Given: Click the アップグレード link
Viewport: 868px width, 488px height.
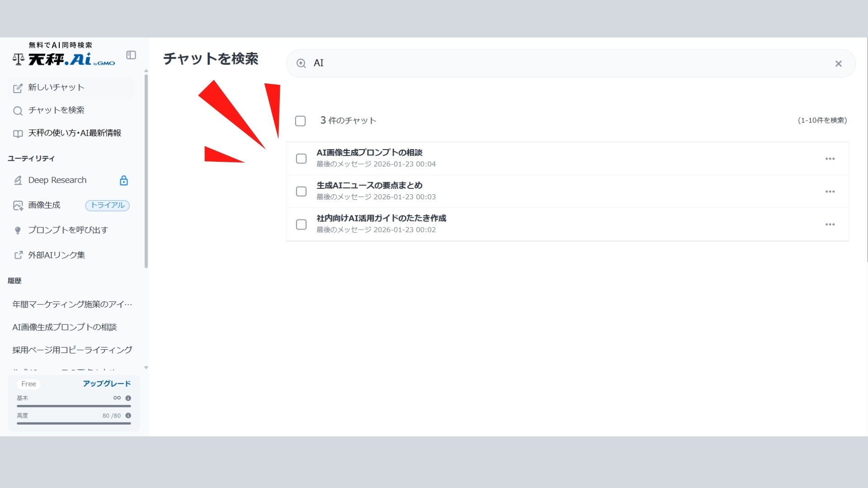Looking at the screenshot, I should (107, 384).
